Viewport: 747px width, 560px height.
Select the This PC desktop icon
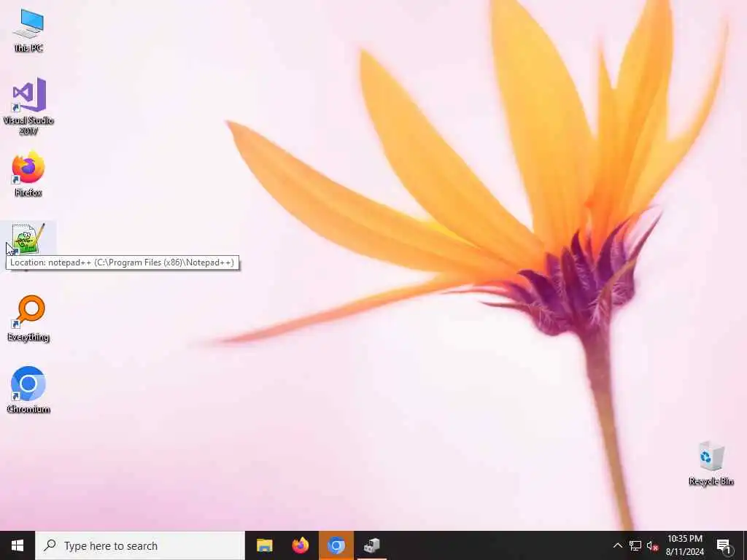28,30
